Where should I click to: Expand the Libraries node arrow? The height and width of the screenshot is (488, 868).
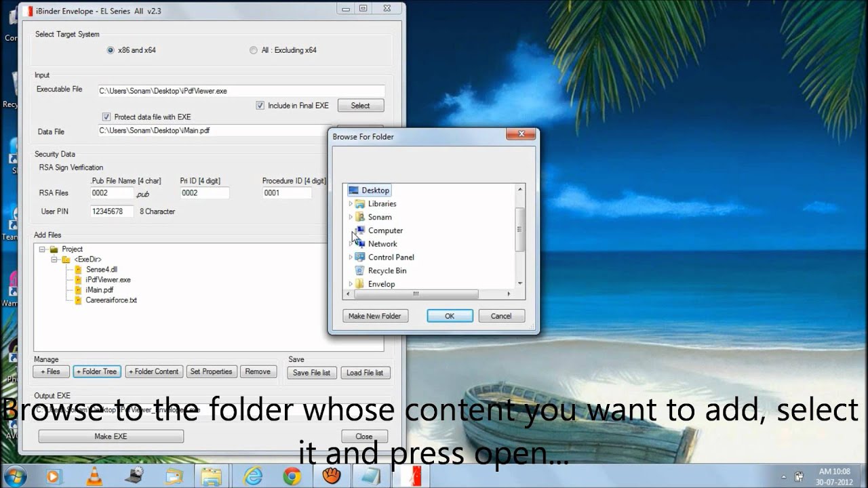(x=351, y=203)
